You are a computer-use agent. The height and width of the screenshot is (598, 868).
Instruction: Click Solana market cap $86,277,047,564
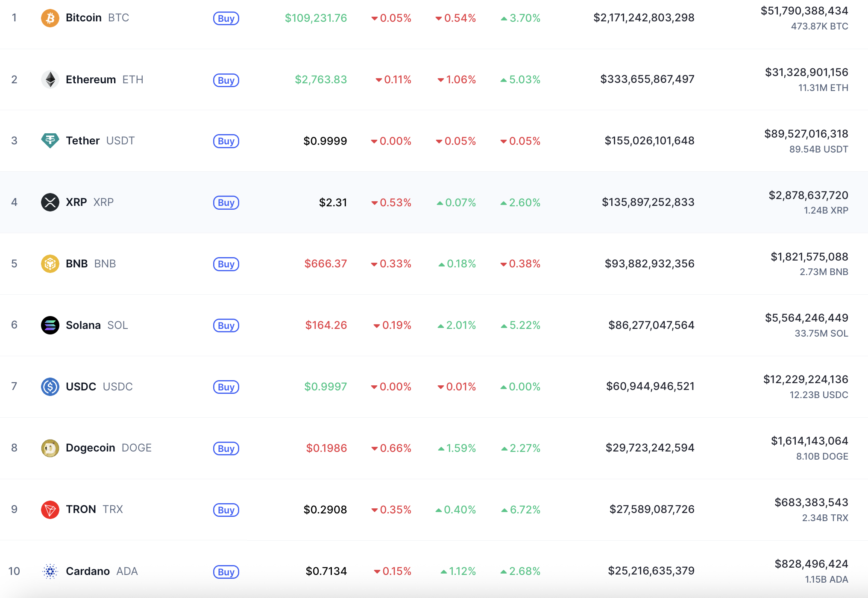pyautogui.click(x=651, y=325)
